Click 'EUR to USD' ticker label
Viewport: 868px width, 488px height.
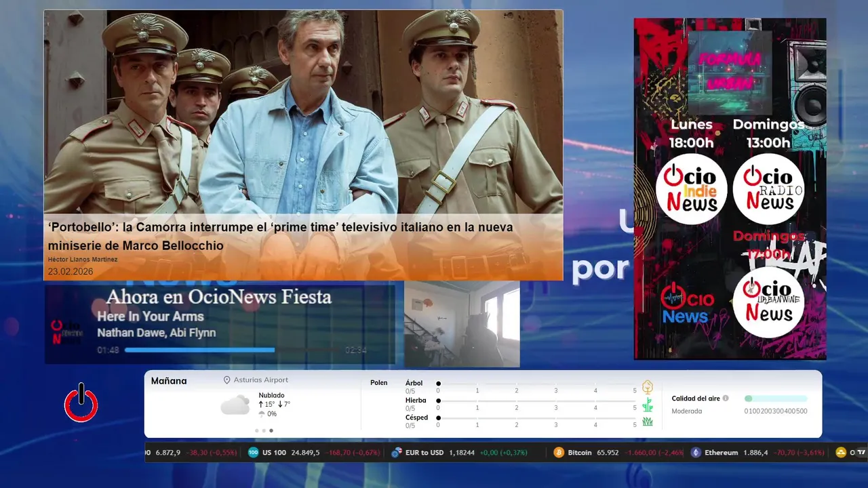tap(425, 453)
